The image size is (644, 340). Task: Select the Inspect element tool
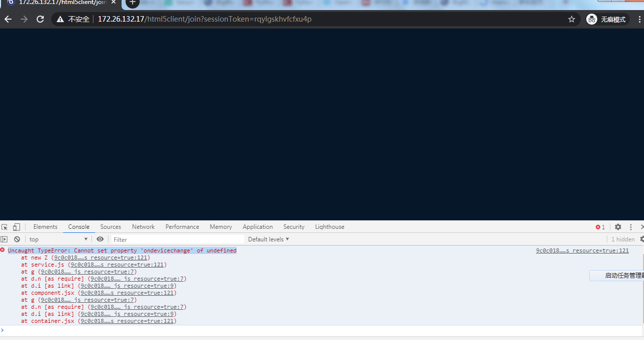[5, 227]
